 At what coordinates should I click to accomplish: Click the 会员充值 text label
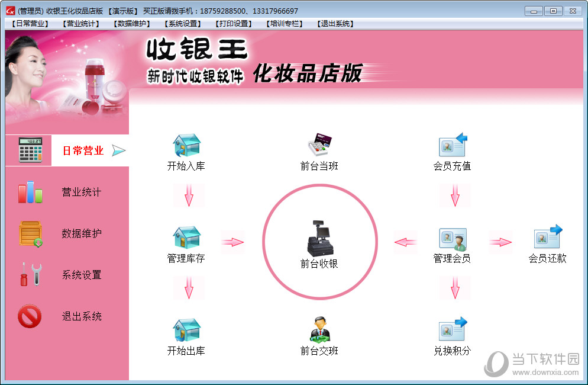click(x=453, y=166)
